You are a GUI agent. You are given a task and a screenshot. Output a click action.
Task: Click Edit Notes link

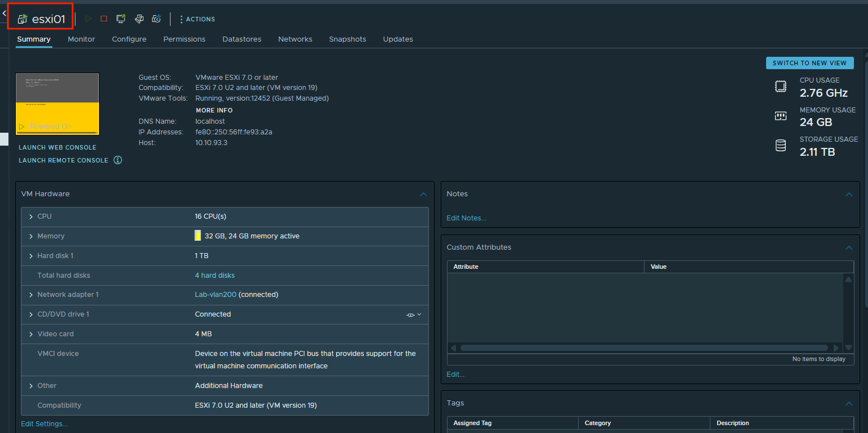(x=466, y=218)
